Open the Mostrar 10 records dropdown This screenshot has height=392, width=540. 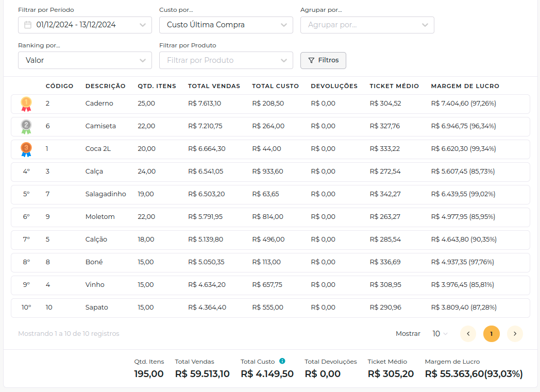coord(438,334)
